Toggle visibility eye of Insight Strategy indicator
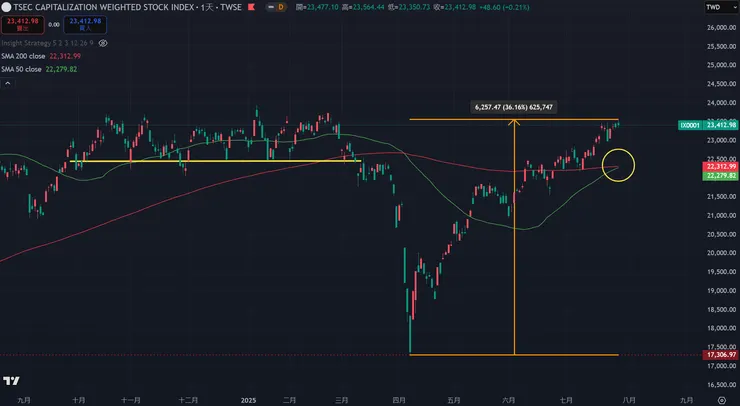740x406 pixels. [103, 43]
